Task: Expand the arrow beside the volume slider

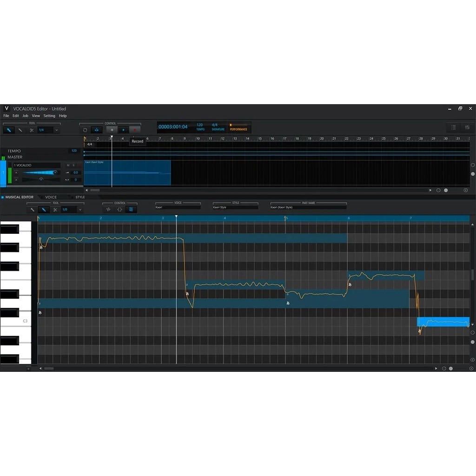Action: [16, 172]
